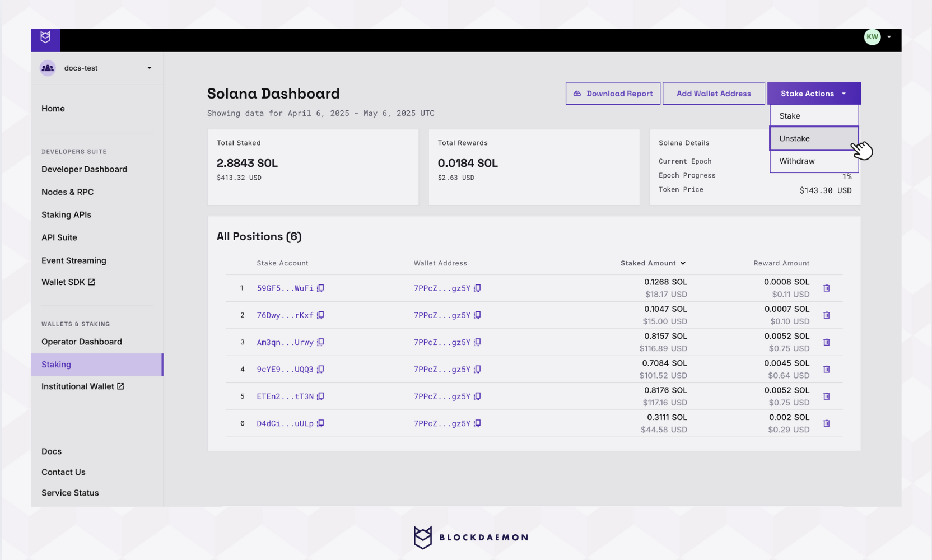932x560 pixels.
Task: Copy stake account 59GF5...WuFi
Action: 320,288
